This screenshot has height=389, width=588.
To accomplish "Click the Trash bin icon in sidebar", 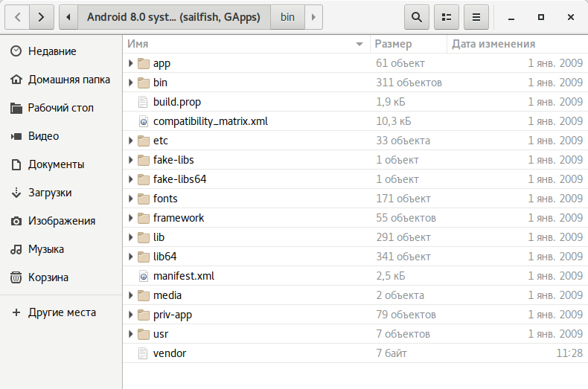I will [x=16, y=277].
